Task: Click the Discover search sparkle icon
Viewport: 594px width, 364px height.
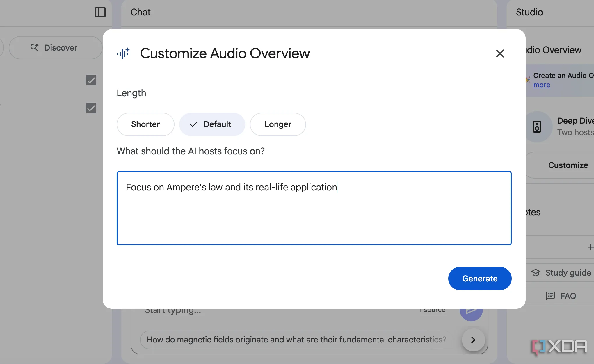Action: tap(34, 47)
